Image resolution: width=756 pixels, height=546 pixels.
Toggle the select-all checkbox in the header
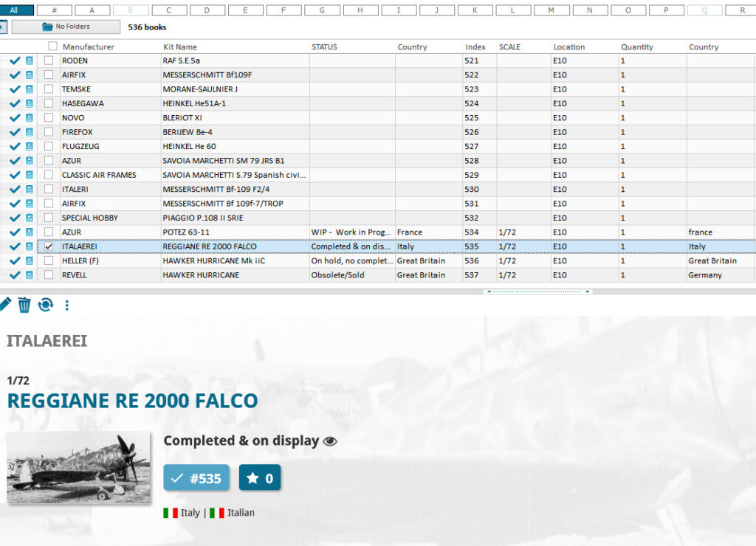pyautogui.click(x=53, y=46)
